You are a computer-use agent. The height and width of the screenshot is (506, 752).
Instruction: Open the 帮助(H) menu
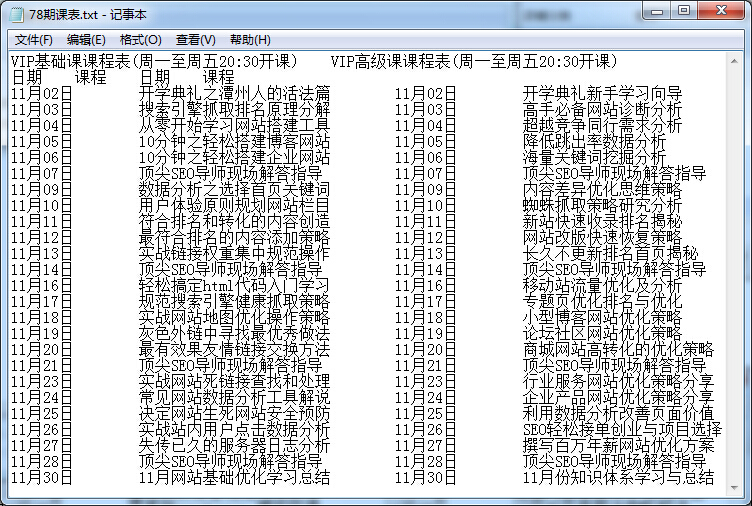(250, 40)
